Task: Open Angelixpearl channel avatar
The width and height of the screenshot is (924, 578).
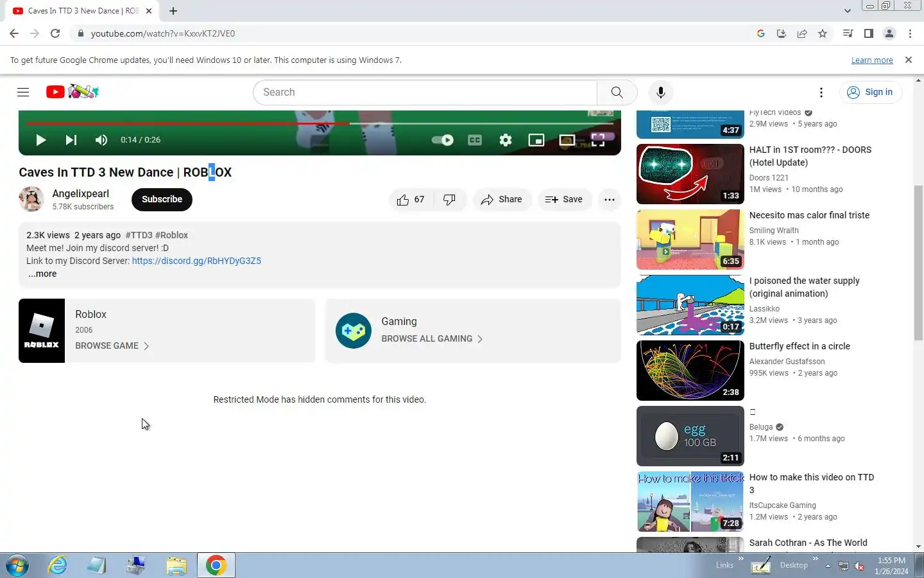Action: tap(31, 199)
